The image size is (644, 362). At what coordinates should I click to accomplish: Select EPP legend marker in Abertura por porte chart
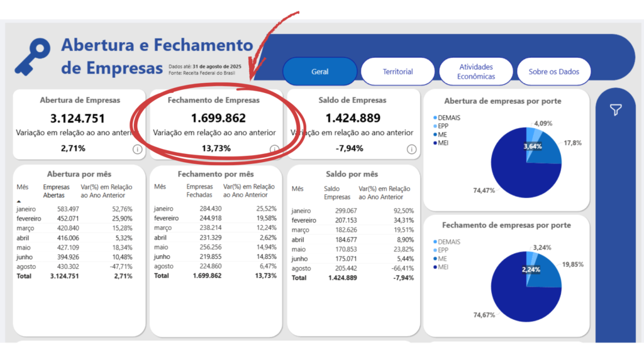coord(435,126)
